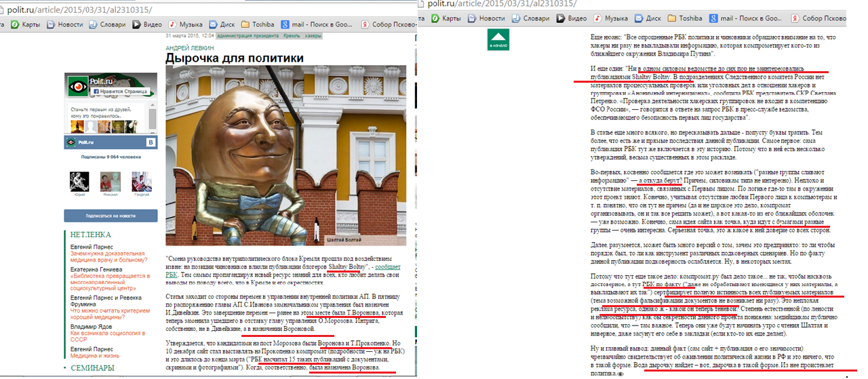The height and width of the screenshot is (379, 868).
Task: Open VK subscriber Юрий avatar
Action: [80, 180]
